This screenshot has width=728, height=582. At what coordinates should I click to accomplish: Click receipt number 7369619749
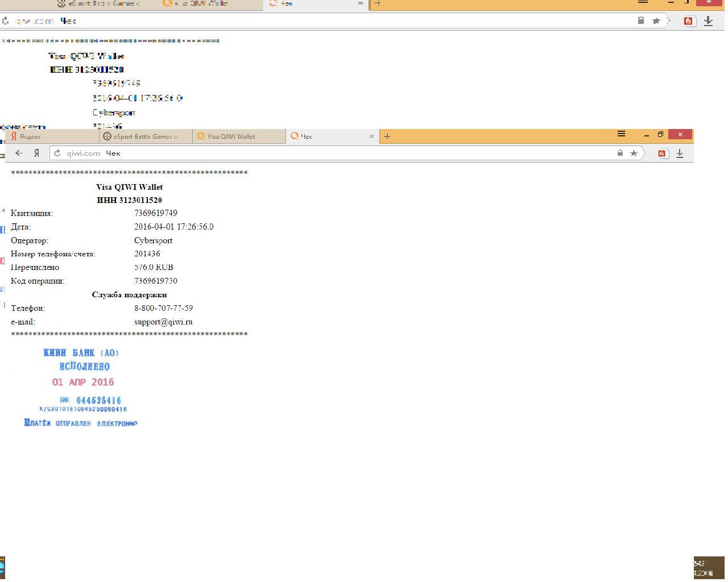coord(156,213)
